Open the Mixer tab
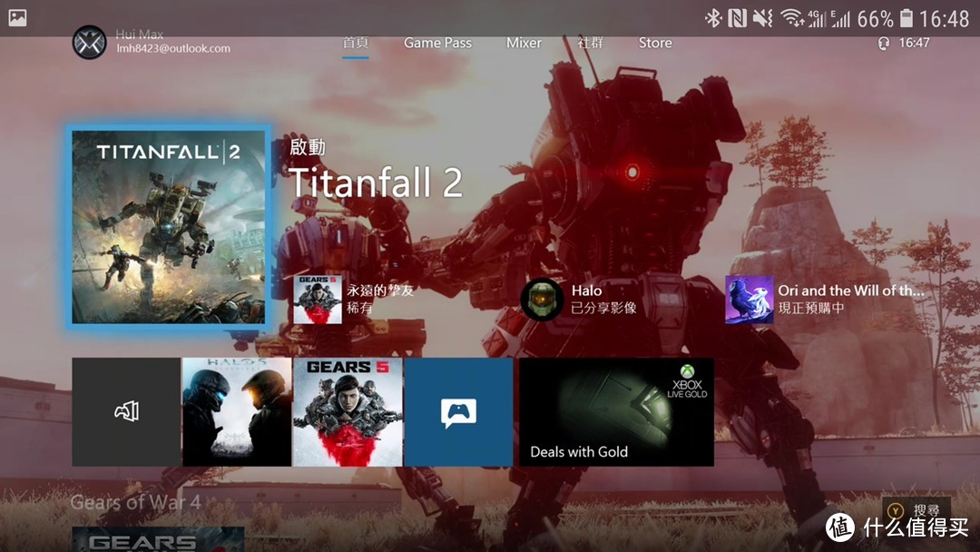The width and height of the screenshot is (980, 552). coord(524,43)
